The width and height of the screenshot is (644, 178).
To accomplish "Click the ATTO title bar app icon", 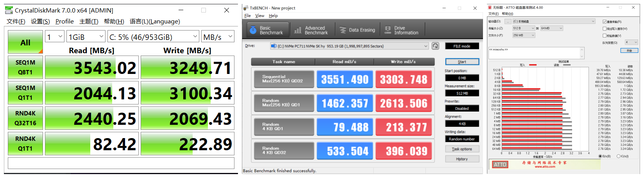I will [x=490, y=7].
